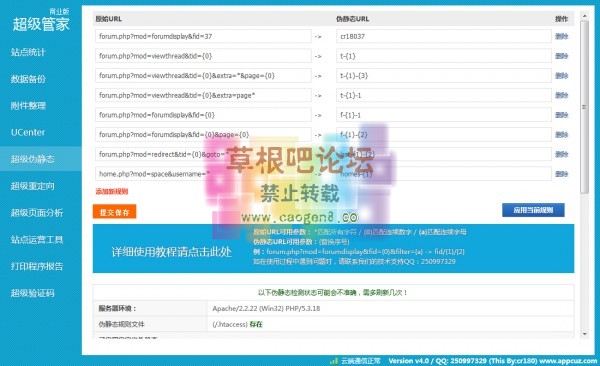Open 超级验证码 in the sidebar

(x=33, y=293)
